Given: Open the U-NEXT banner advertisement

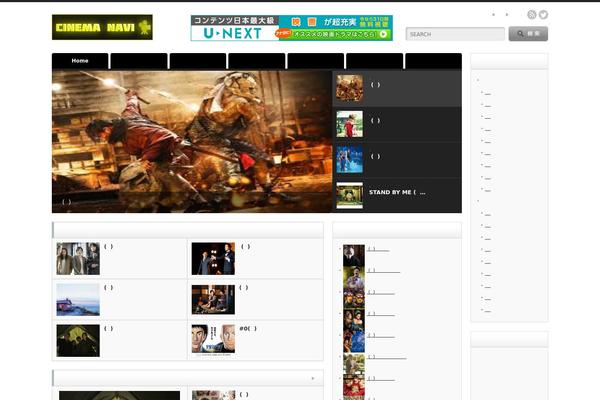Looking at the screenshot, I should (292, 28).
